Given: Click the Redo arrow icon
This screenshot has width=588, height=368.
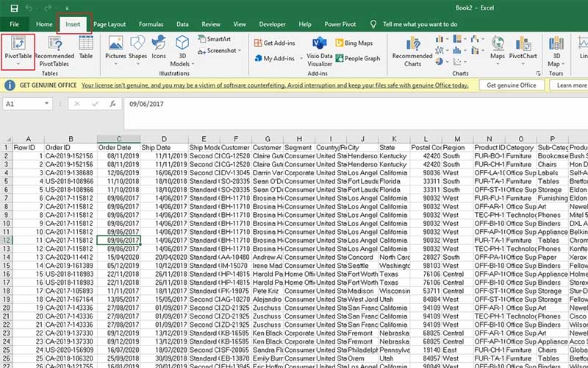Looking at the screenshot, I should pyautogui.click(x=48, y=8).
